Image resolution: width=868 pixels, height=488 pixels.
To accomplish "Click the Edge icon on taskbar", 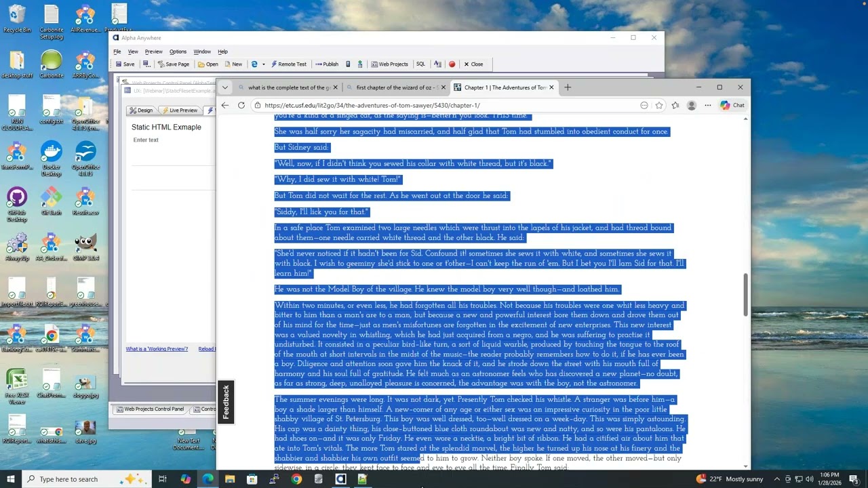I will coord(208,479).
